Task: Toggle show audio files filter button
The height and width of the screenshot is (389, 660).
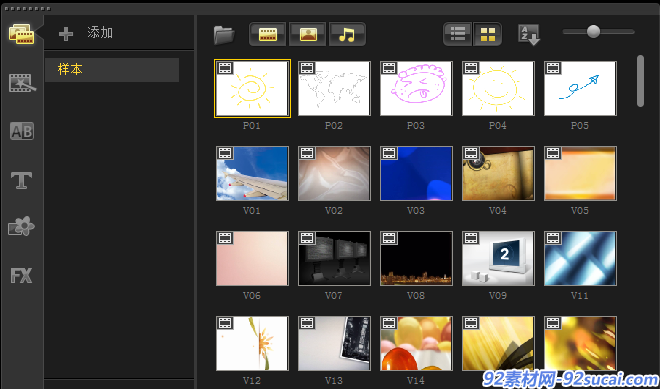Action: (347, 34)
